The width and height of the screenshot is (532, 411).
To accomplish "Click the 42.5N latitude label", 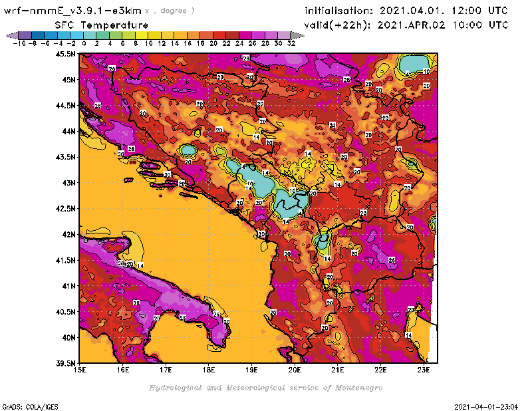I will pyautogui.click(x=66, y=209).
